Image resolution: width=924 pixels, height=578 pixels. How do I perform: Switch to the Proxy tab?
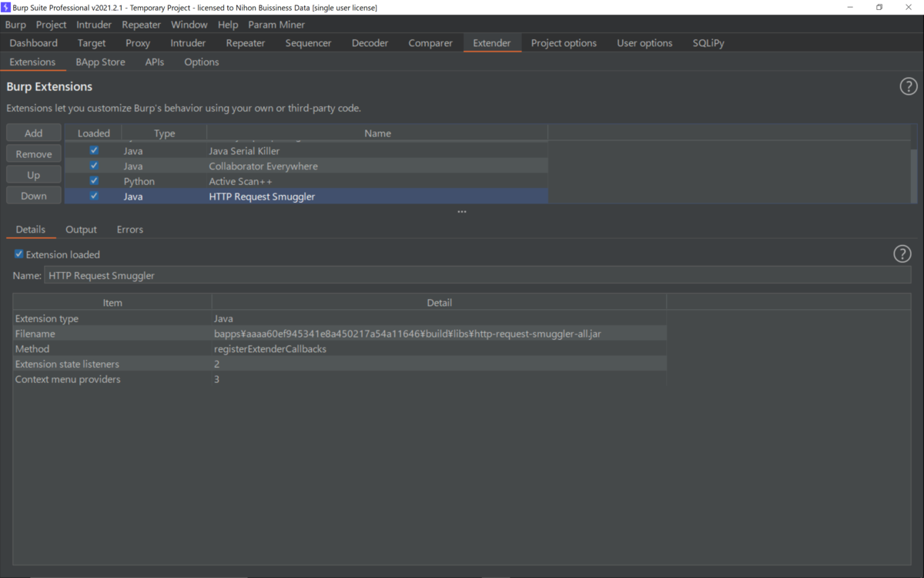click(x=138, y=43)
